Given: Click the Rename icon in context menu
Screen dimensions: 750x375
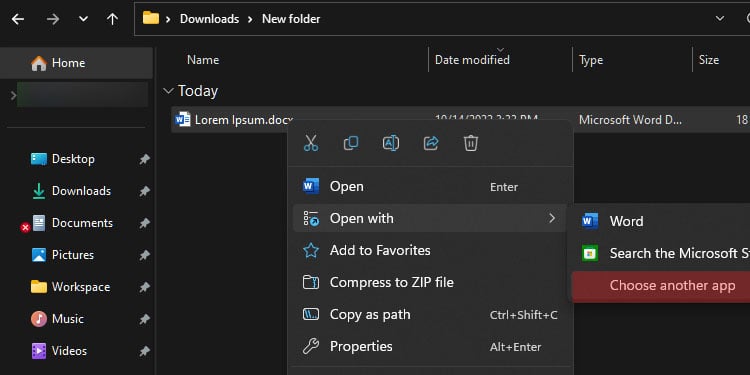Looking at the screenshot, I should pyautogui.click(x=391, y=143).
